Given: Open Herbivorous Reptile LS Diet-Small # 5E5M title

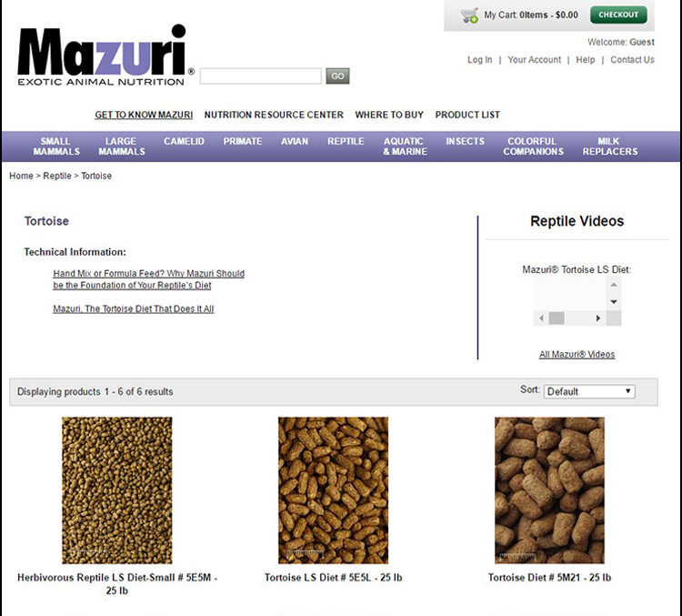Looking at the screenshot, I should click(117, 584).
